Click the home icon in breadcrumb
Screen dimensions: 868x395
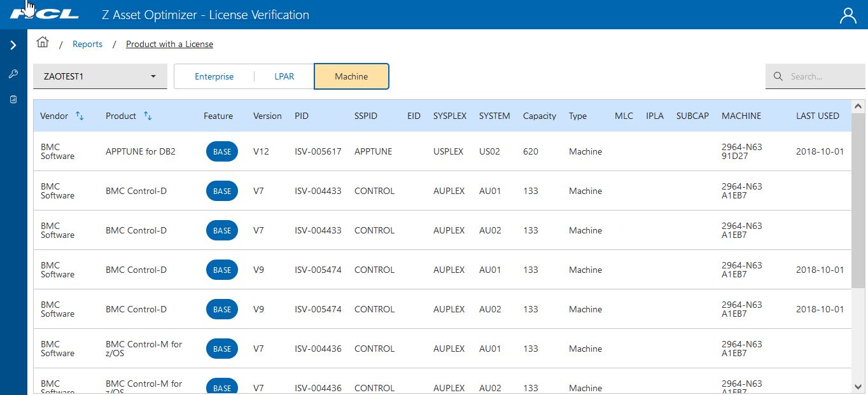click(43, 43)
